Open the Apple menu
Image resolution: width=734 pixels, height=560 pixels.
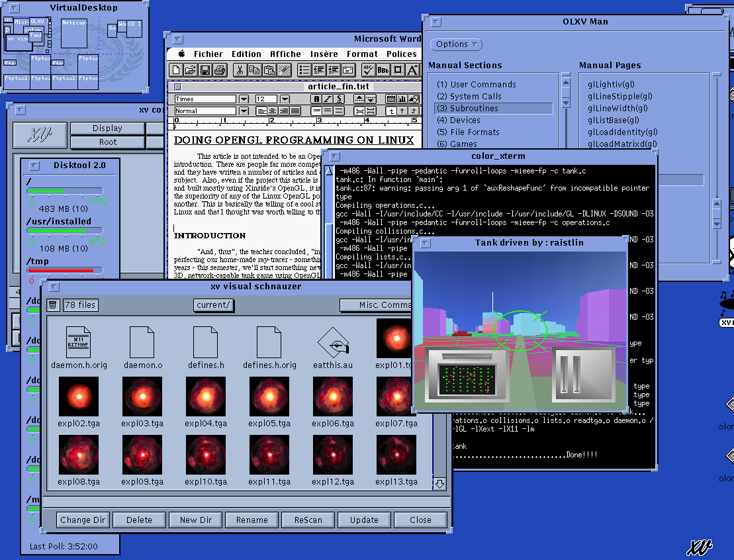[181, 54]
